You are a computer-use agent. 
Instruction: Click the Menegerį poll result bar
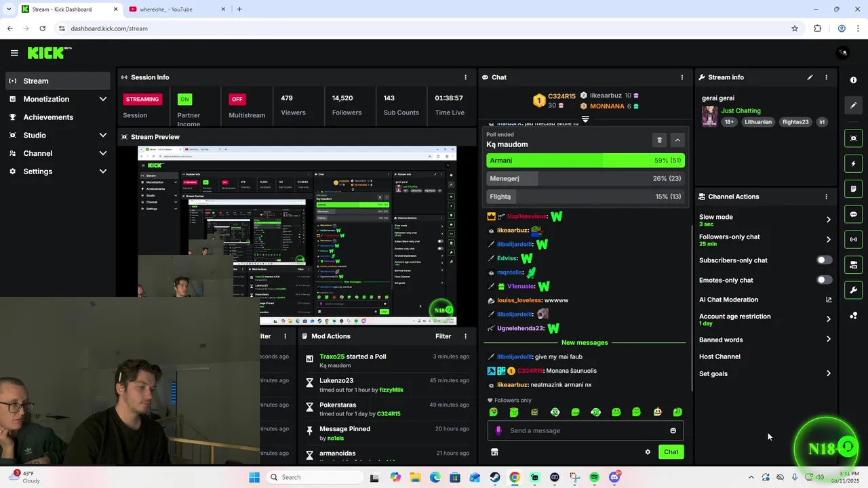[x=585, y=178]
